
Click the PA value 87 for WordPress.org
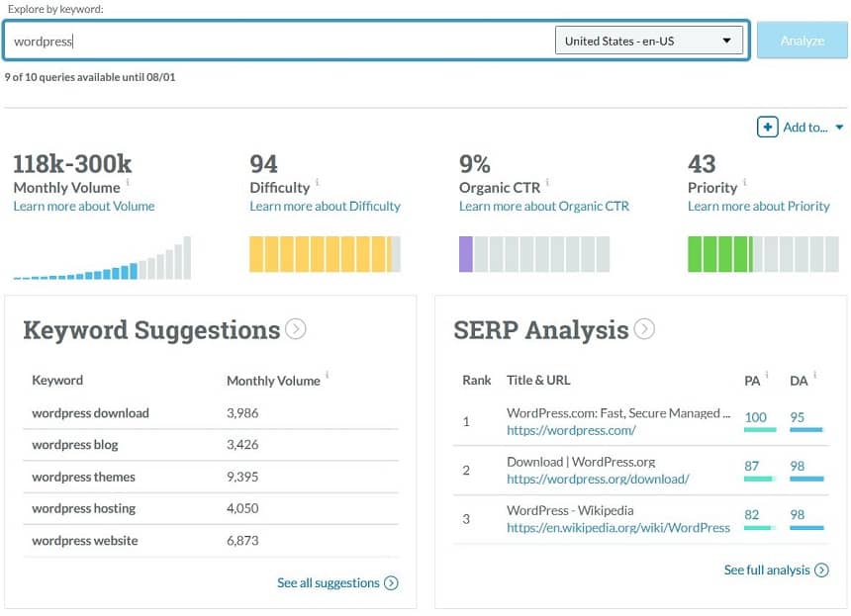[x=752, y=467]
